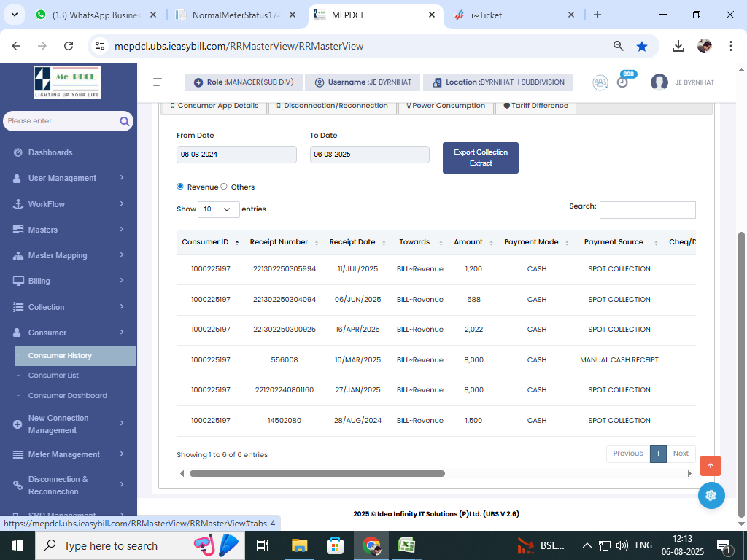Select the Revenue radio button
747x560 pixels.
point(180,187)
